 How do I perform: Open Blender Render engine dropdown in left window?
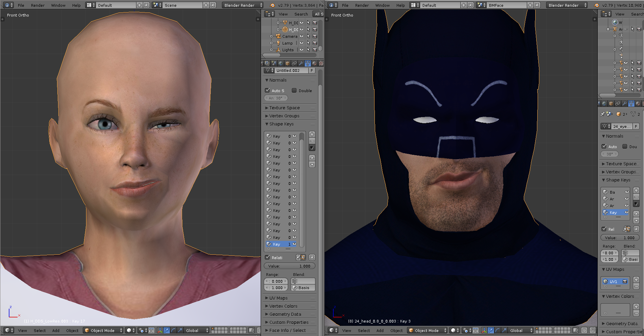242,5
